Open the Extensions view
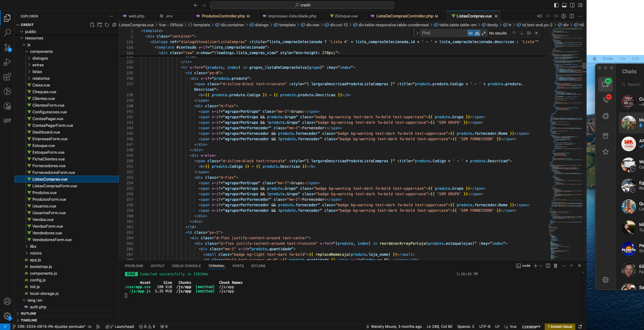 [7, 77]
